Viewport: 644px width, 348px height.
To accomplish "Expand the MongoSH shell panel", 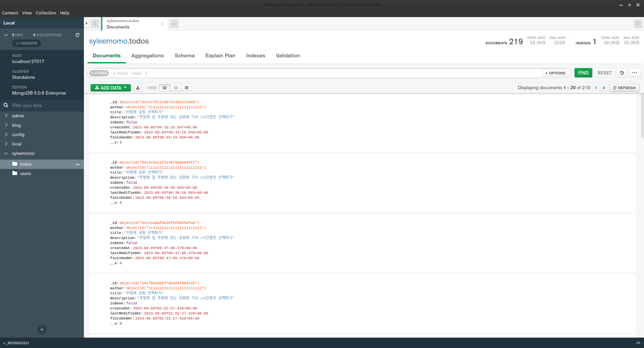I will (x=638, y=343).
